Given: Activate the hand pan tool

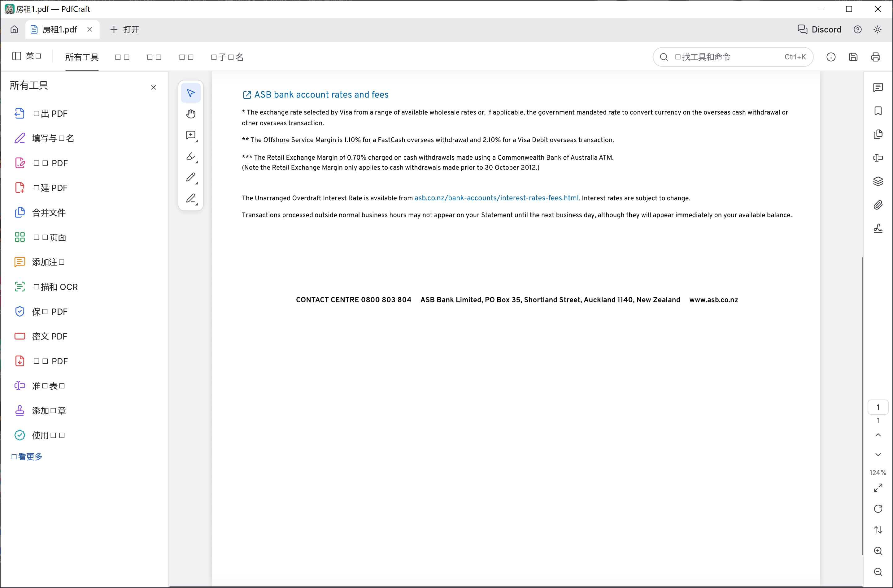Looking at the screenshot, I should 191,114.
